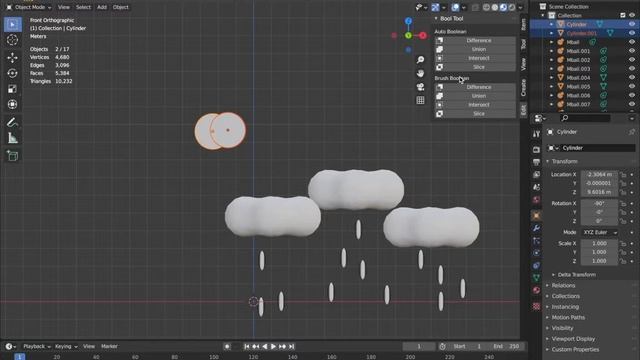Screen dimensions: 640x360
Task: Hide Mball.005 using its eye icon
Action: [x=632, y=87]
